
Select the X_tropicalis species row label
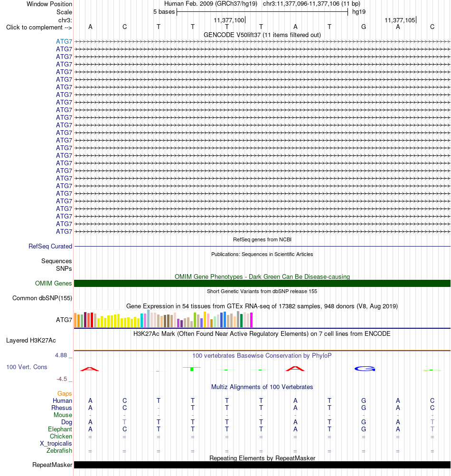pos(56,444)
